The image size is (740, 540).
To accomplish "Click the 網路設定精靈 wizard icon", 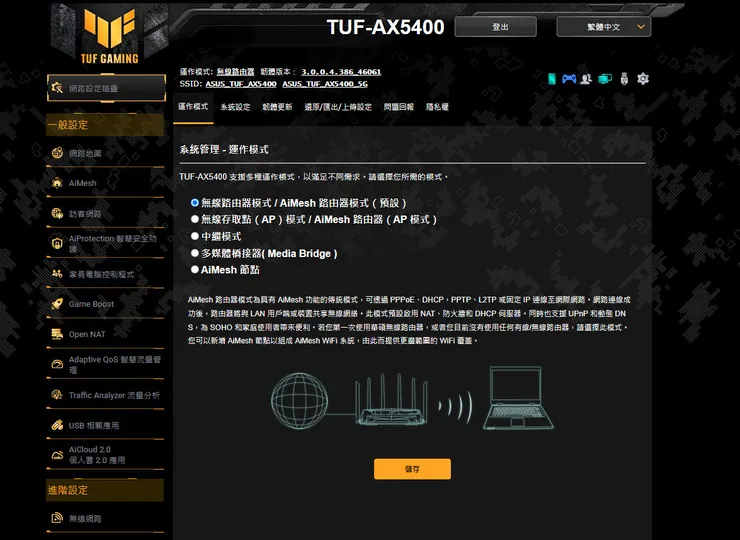I will [57, 88].
